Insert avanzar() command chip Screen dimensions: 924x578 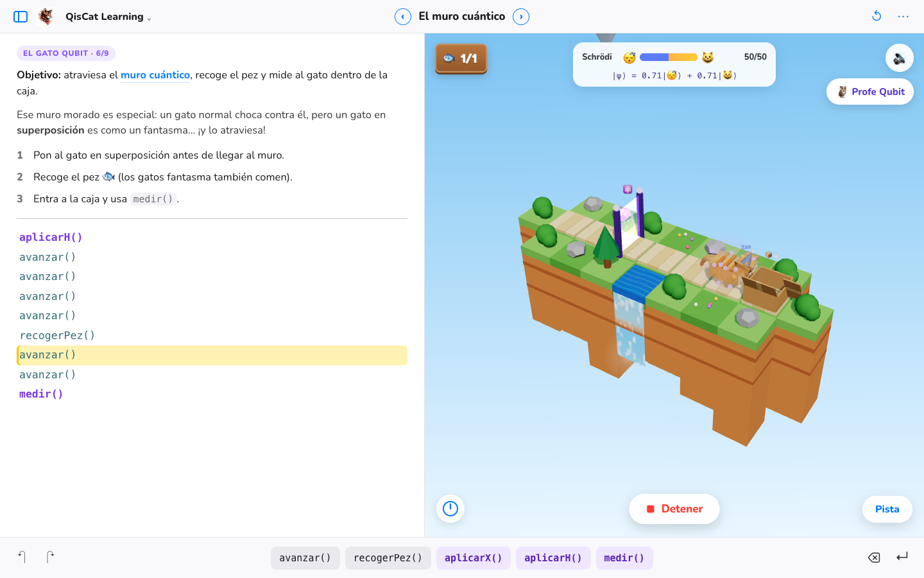[305, 558]
